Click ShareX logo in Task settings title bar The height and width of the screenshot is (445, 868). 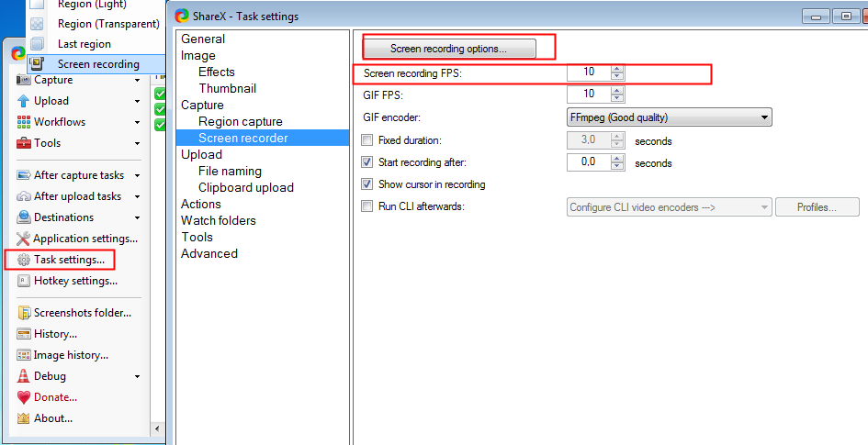(182, 16)
